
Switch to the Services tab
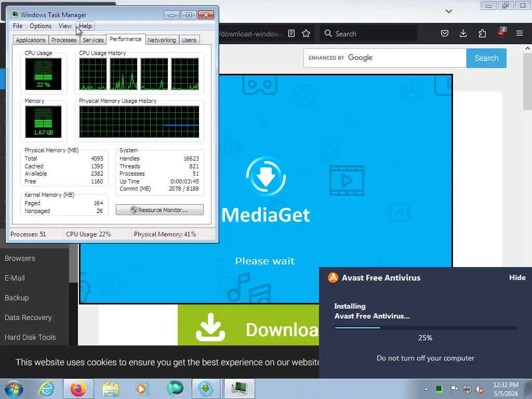coord(93,40)
